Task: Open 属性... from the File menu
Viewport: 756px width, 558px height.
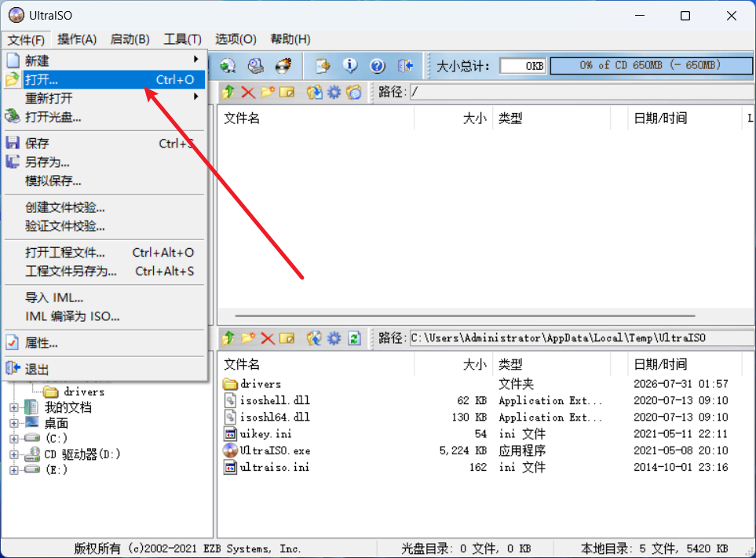Action: (105, 343)
